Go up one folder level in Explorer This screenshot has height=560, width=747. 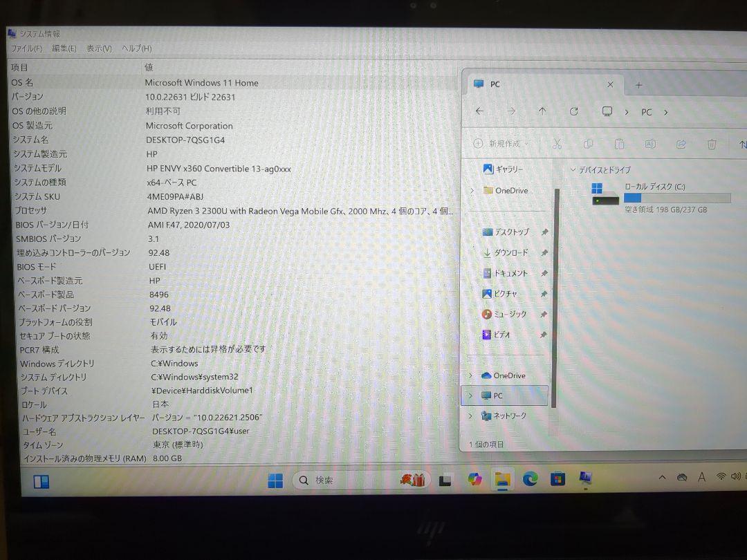[x=542, y=111]
